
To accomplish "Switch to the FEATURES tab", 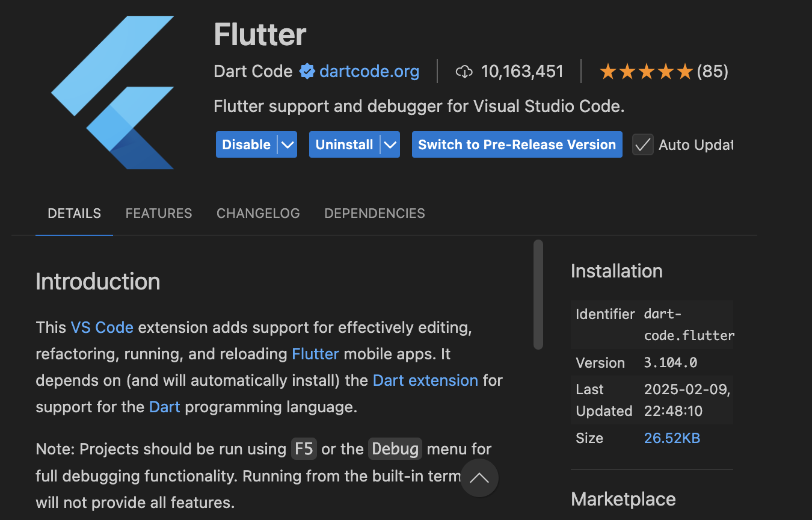I will pos(159,214).
